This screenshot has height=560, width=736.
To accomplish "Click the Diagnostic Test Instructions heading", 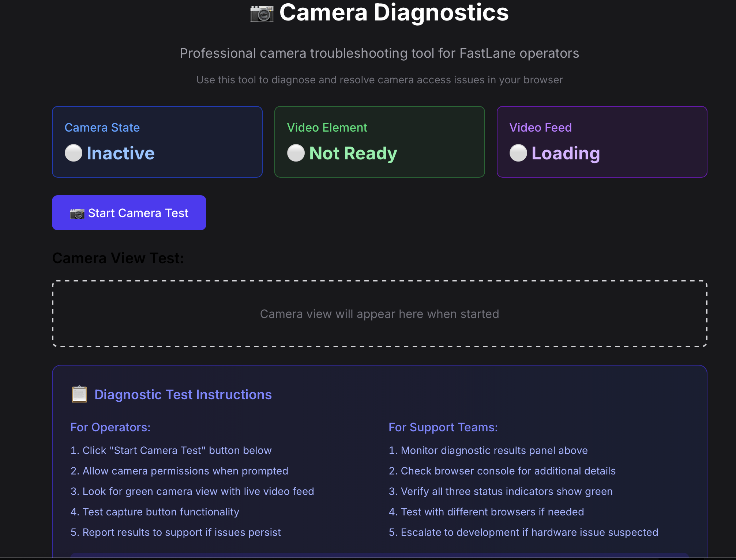I will (x=183, y=394).
